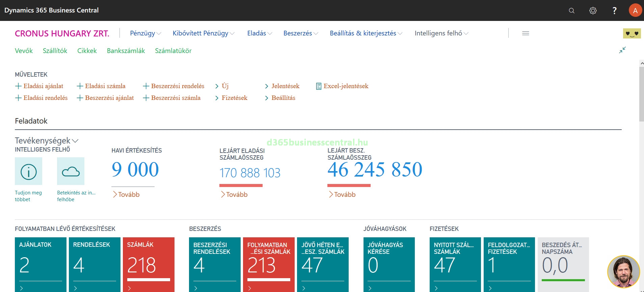The image size is (644, 292).
Task: Open the cloud Betekintés tile icon
Action: [71, 171]
